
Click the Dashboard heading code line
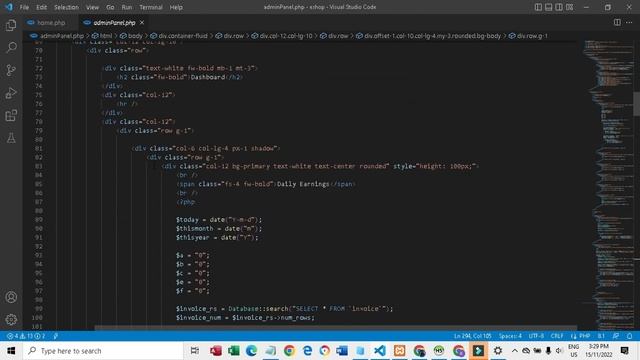[180, 77]
